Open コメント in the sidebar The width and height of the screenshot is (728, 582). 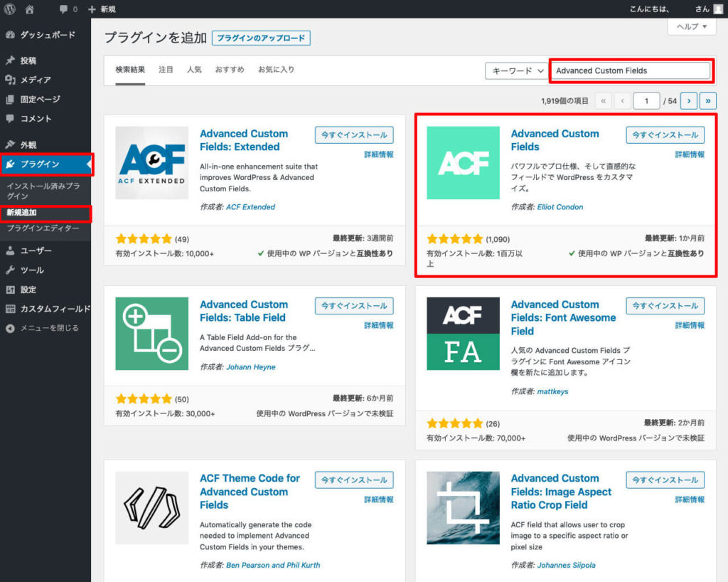[45, 119]
